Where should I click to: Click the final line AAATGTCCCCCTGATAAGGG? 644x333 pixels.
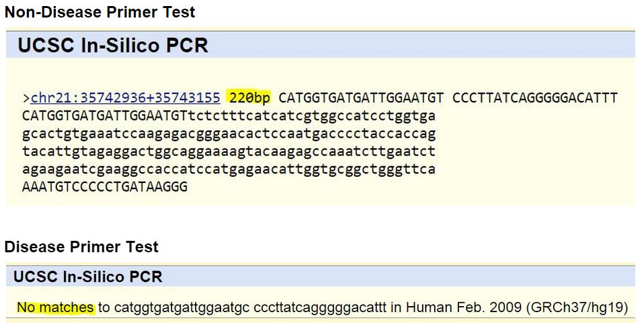pos(105,186)
